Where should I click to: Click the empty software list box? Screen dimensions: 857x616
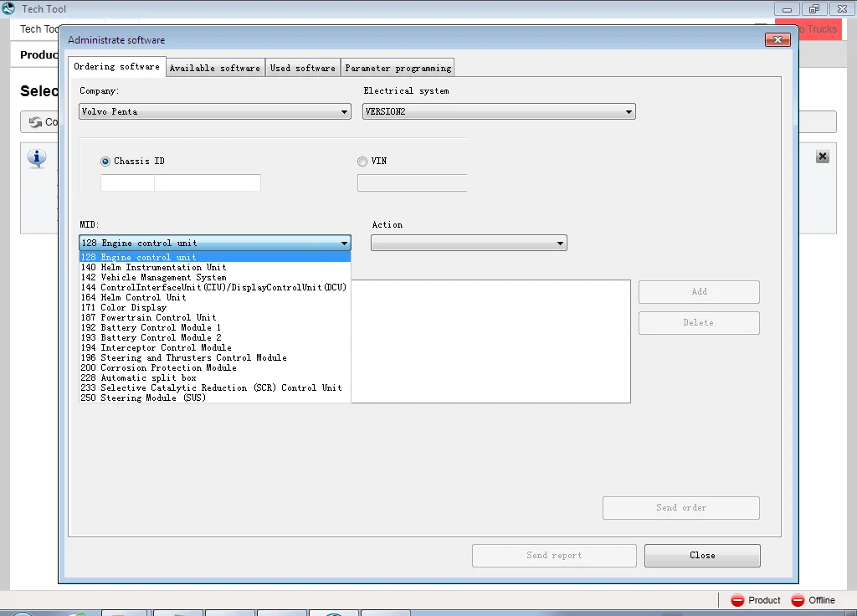tap(490, 341)
